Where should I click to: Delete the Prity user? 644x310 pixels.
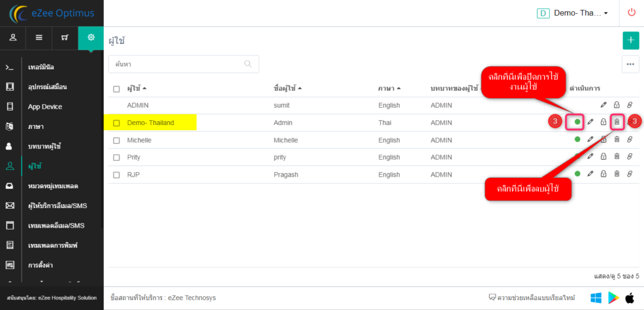click(616, 157)
